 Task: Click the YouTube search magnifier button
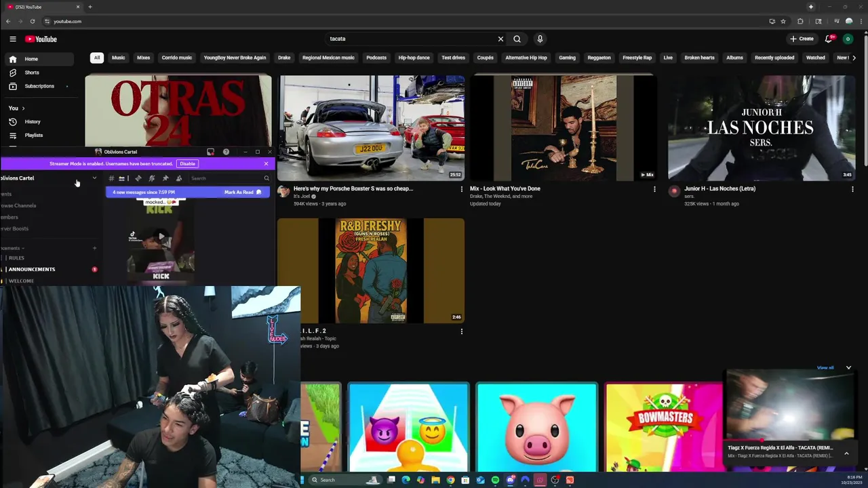[517, 39]
